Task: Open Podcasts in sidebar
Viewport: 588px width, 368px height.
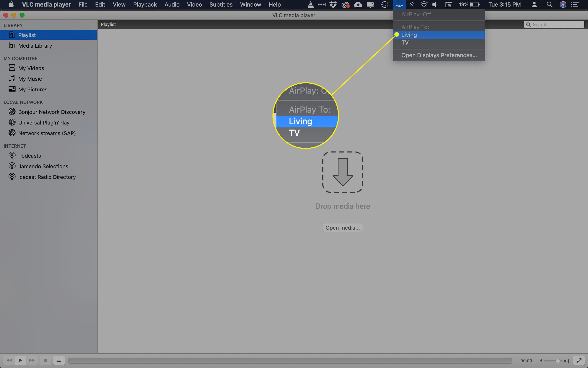Action: tap(49, 156)
